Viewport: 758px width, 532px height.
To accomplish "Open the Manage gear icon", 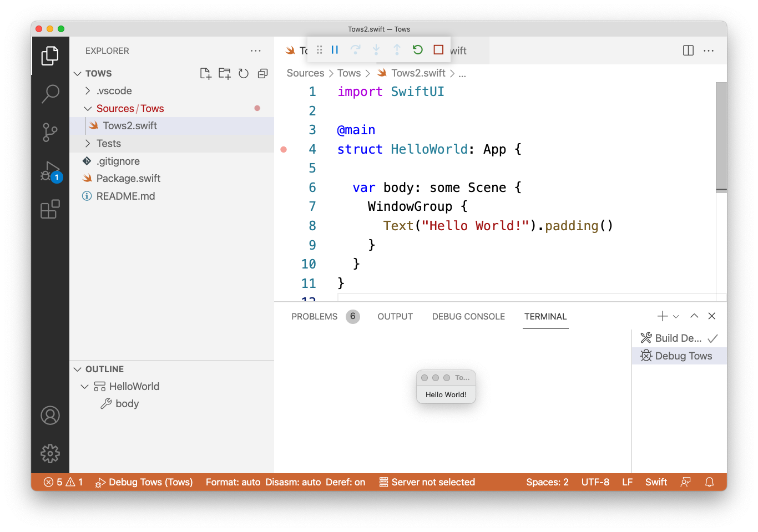I will coord(50,453).
